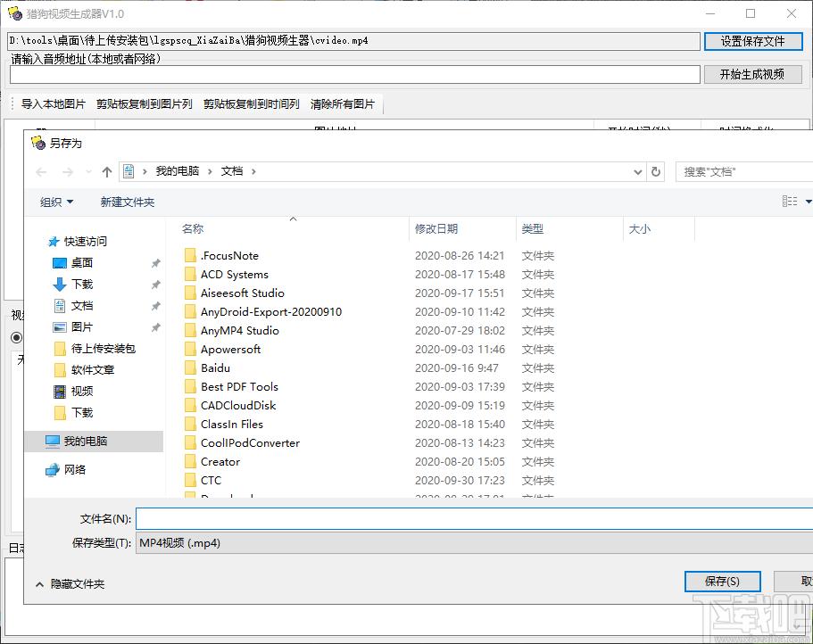Click the 保存(S) button
This screenshot has width=813, height=644.
[x=722, y=582]
